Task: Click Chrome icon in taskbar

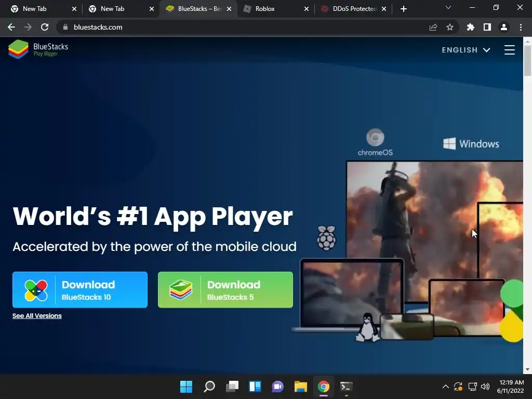Action: (x=323, y=387)
